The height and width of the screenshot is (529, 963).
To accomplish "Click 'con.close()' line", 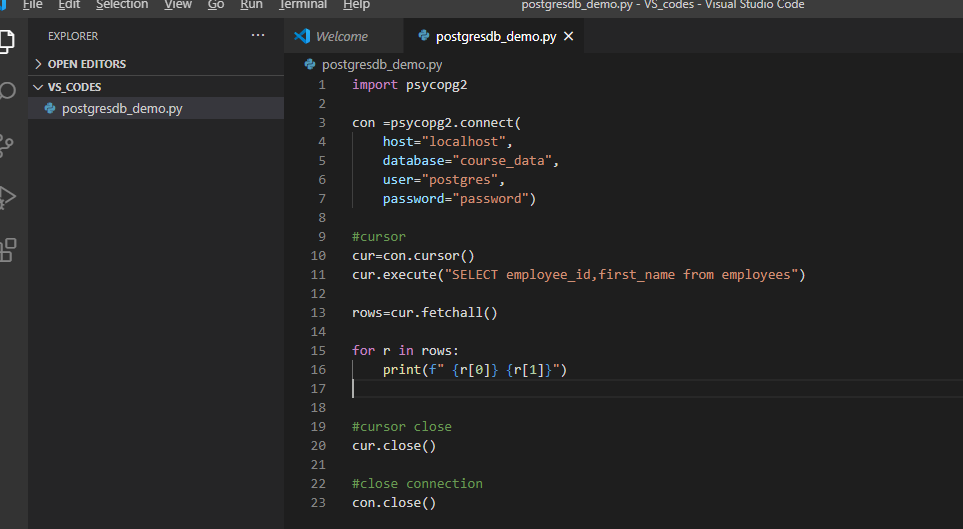I will pos(394,503).
